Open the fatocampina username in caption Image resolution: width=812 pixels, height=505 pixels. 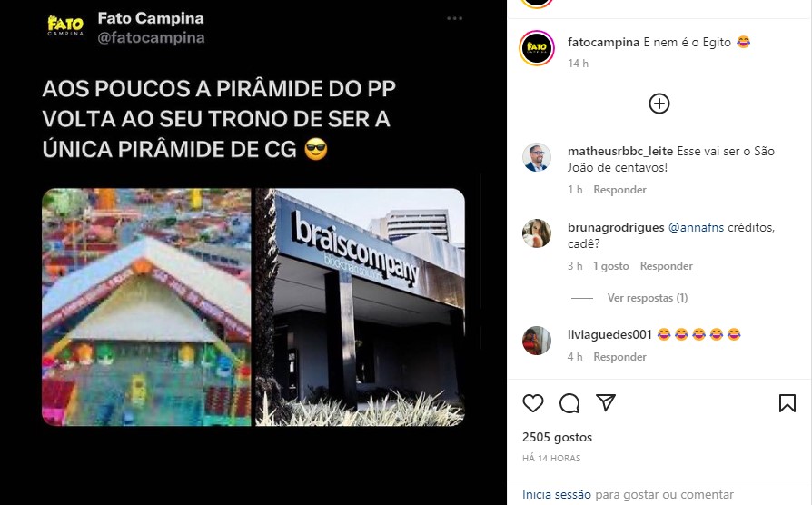[x=603, y=42]
